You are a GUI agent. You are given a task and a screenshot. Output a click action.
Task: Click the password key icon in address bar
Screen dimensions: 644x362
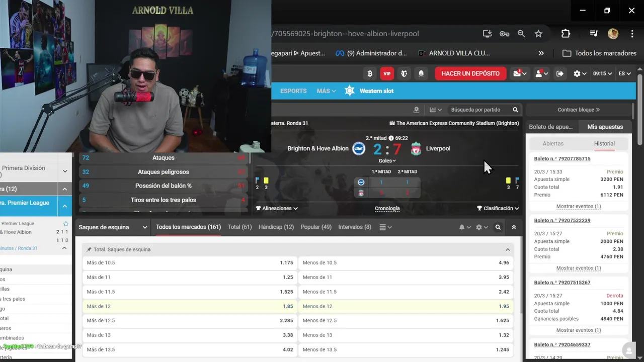pyautogui.click(x=504, y=34)
